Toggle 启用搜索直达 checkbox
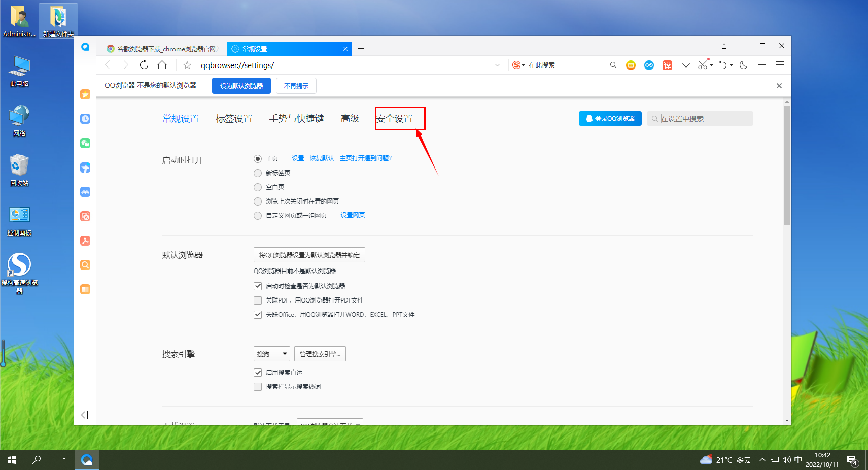The image size is (868, 470). coord(258,373)
